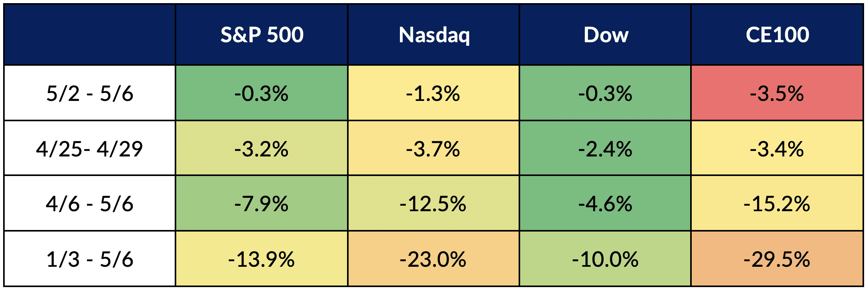Image resolution: width=868 pixels, height=291 pixels.
Task: Click the Dow column header
Action: [606, 35]
